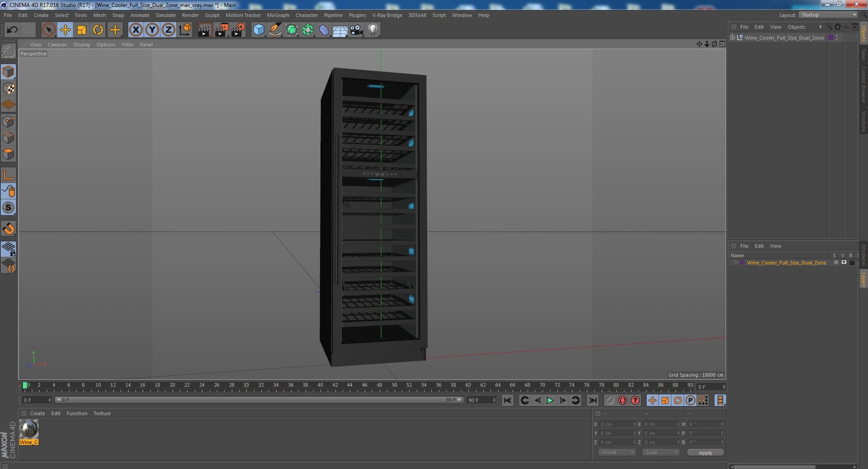Click the Render View clapperboard icon
The height and width of the screenshot is (469, 868).
(x=204, y=30)
